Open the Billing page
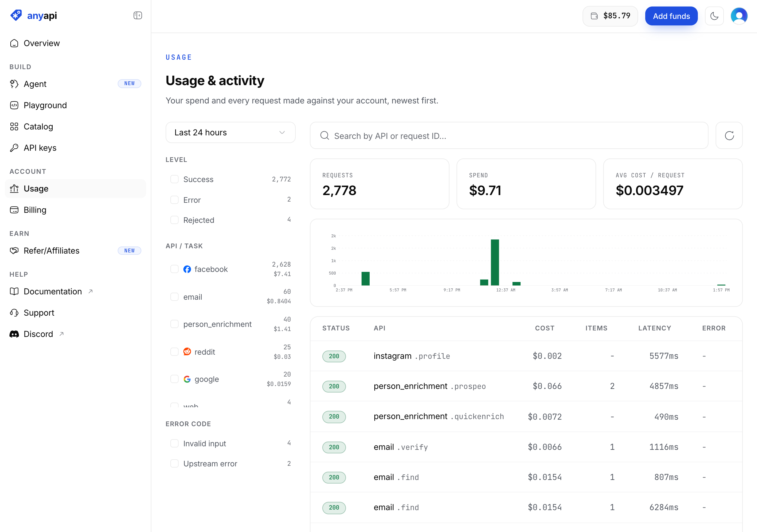 tap(75, 210)
